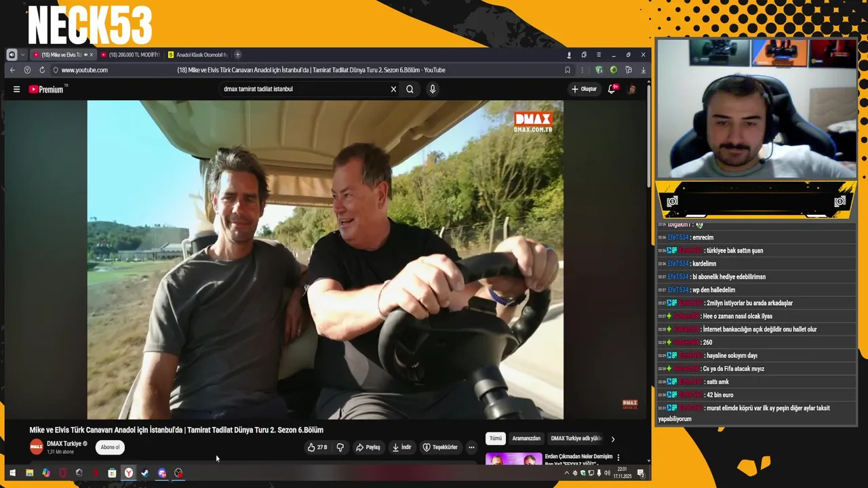Viewport: 868px width, 488px height.
Task: Clear the search box with the X
Action: [x=393, y=89]
